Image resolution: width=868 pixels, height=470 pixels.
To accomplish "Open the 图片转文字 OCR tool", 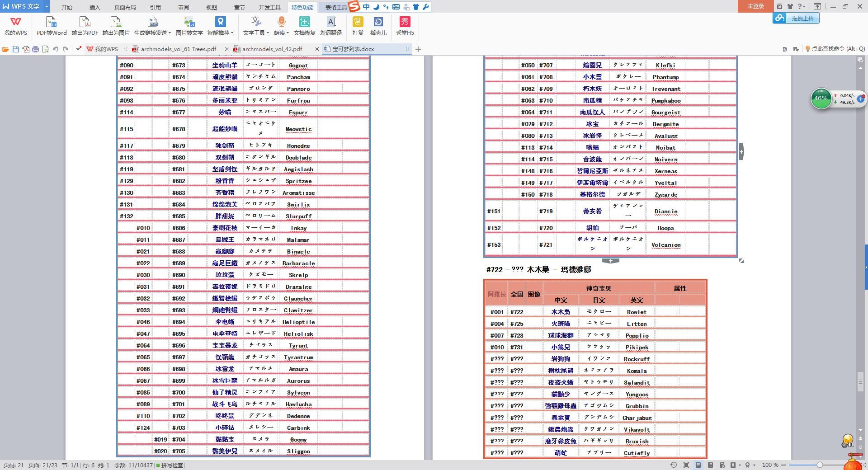I will pos(189,26).
